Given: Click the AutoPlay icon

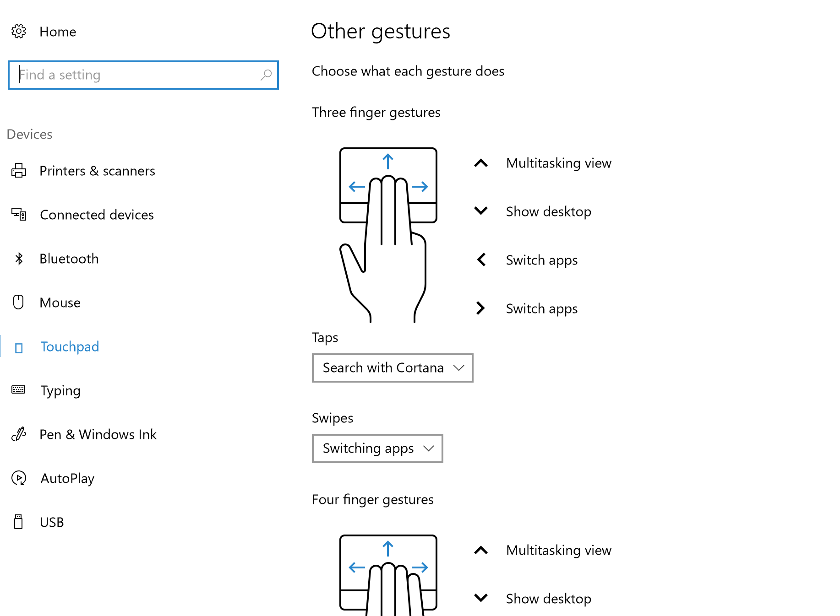Looking at the screenshot, I should [x=19, y=478].
